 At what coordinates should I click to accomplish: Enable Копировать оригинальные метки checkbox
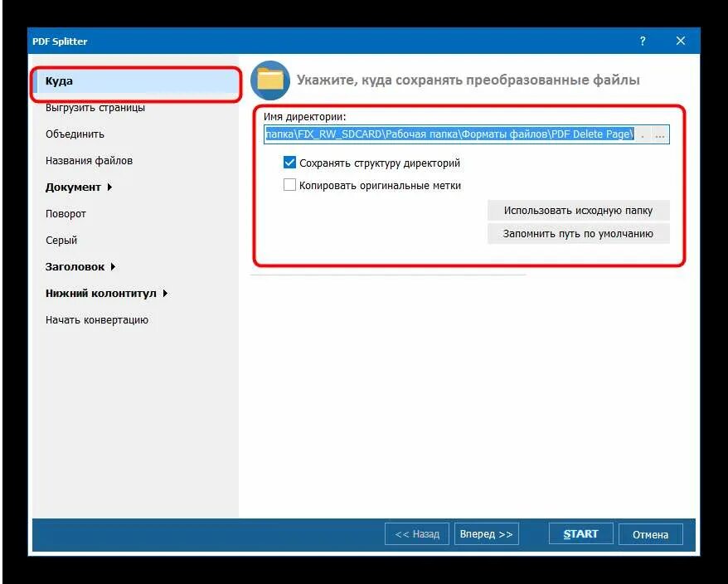pyautogui.click(x=289, y=185)
